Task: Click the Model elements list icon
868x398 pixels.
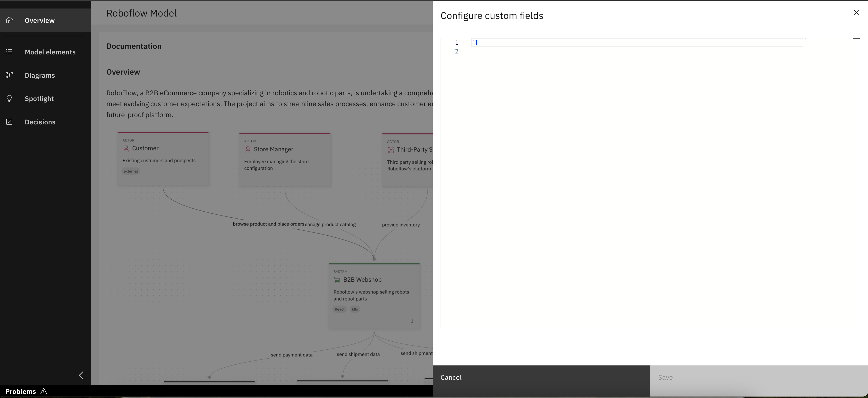Action: pos(9,52)
